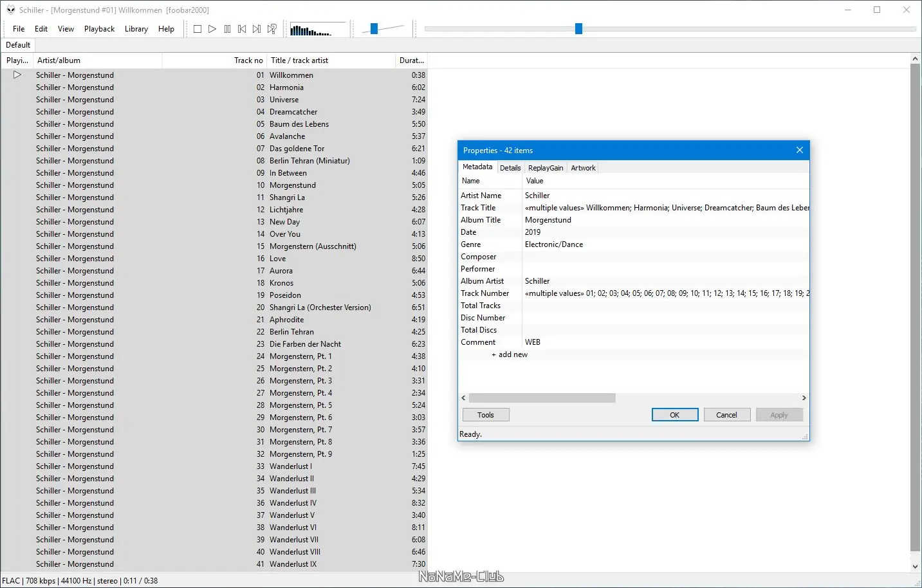Select the 'Wanderlust IX' track row
The image size is (922, 588).
[x=214, y=564]
